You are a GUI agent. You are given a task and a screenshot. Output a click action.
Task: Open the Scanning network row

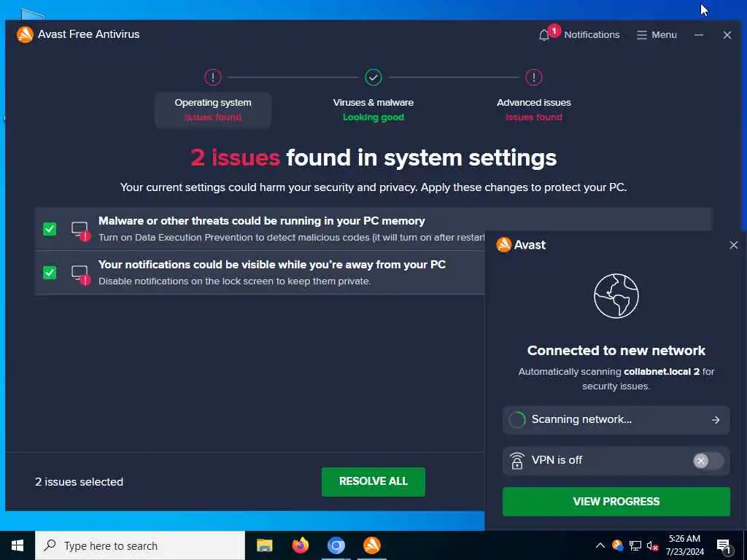tap(616, 419)
